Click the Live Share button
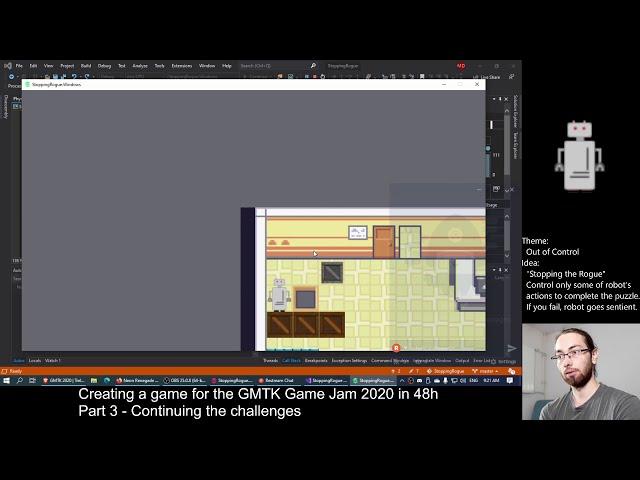Image resolution: width=640 pixels, height=480 pixels. point(490,75)
